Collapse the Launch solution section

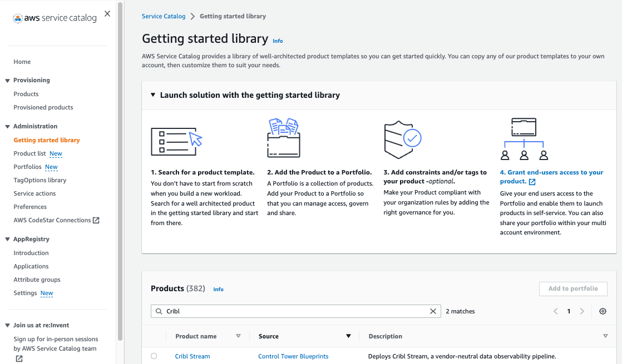tap(153, 95)
